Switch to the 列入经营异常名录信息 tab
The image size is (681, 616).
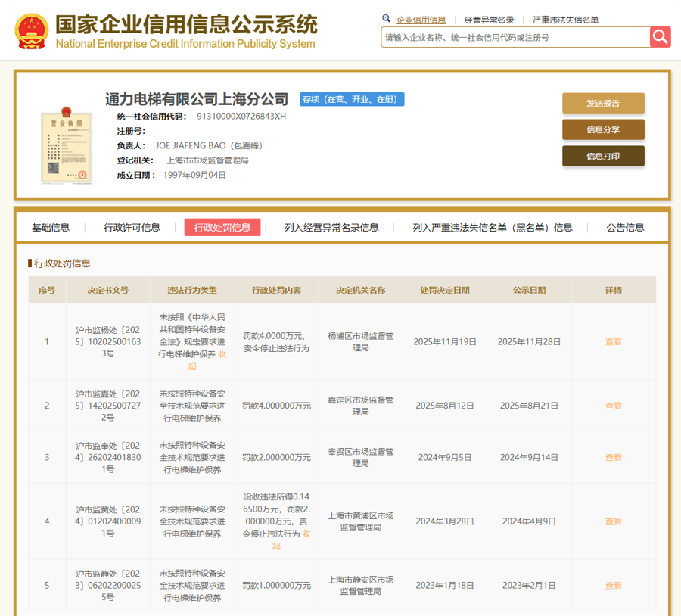click(x=331, y=227)
